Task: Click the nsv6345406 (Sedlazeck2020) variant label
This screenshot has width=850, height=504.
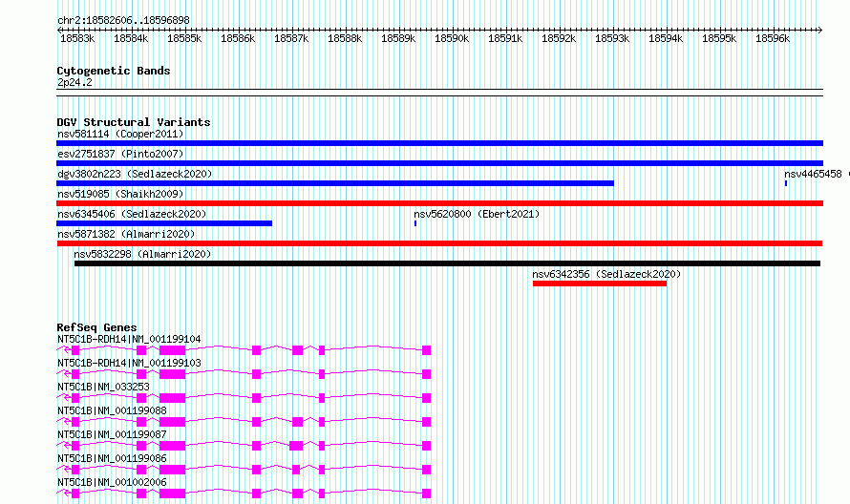Action: pyautogui.click(x=132, y=214)
